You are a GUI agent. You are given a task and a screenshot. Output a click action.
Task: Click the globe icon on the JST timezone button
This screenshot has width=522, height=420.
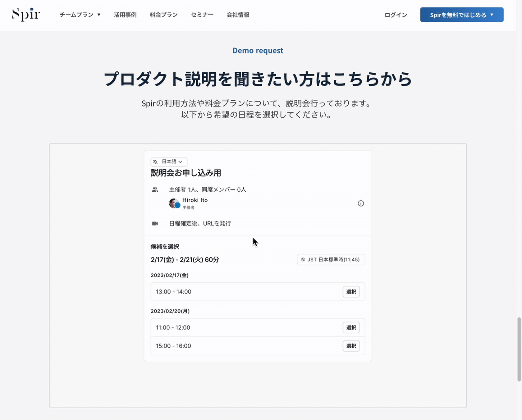(x=303, y=260)
